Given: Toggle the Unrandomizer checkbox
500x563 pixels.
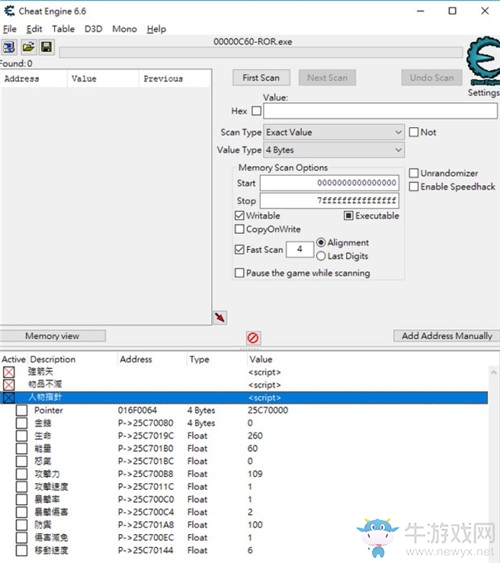Looking at the screenshot, I should tap(414, 173).
